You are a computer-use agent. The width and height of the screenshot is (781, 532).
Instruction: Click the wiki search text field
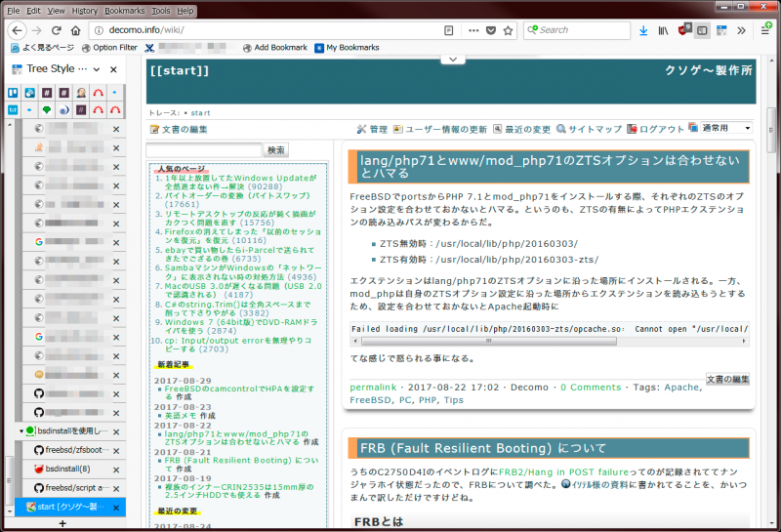tap(204, 150)
